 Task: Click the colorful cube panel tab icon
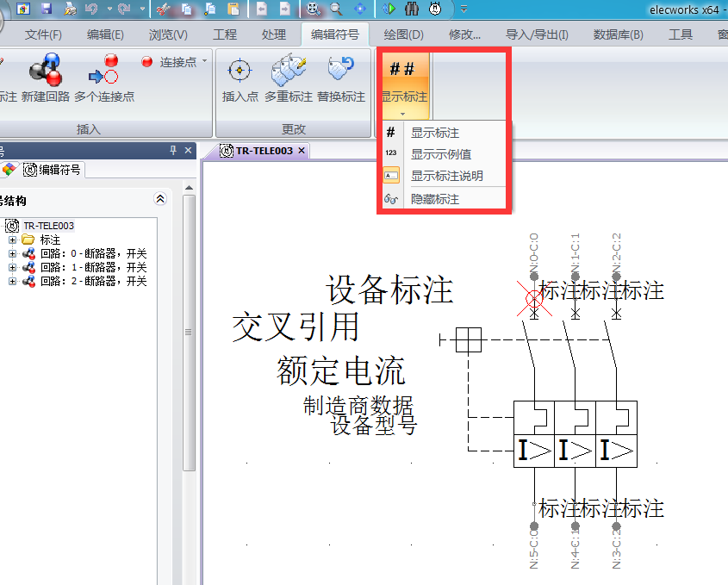click(x=9, y=170)
